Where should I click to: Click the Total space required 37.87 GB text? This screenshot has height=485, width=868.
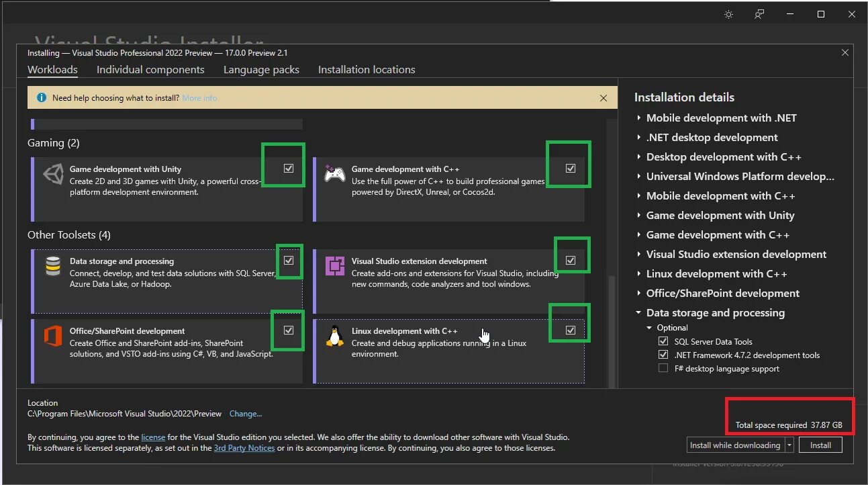[x=789, y=425]
